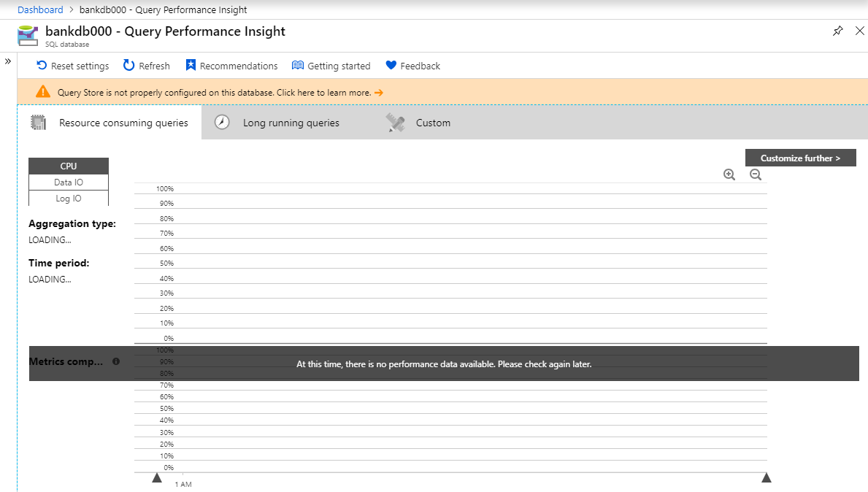Click the warning triangle icon
The height and width of the screenshot is (492, 868).
[43, 92]
